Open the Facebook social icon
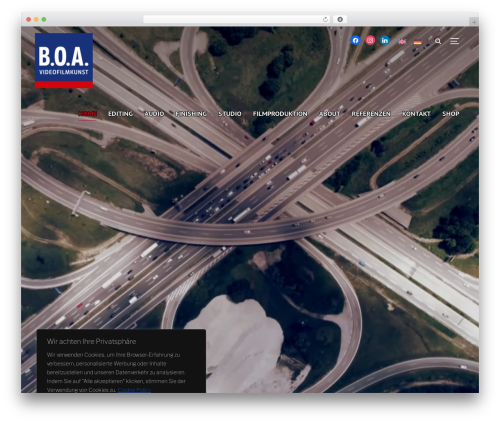 [355, 40]
